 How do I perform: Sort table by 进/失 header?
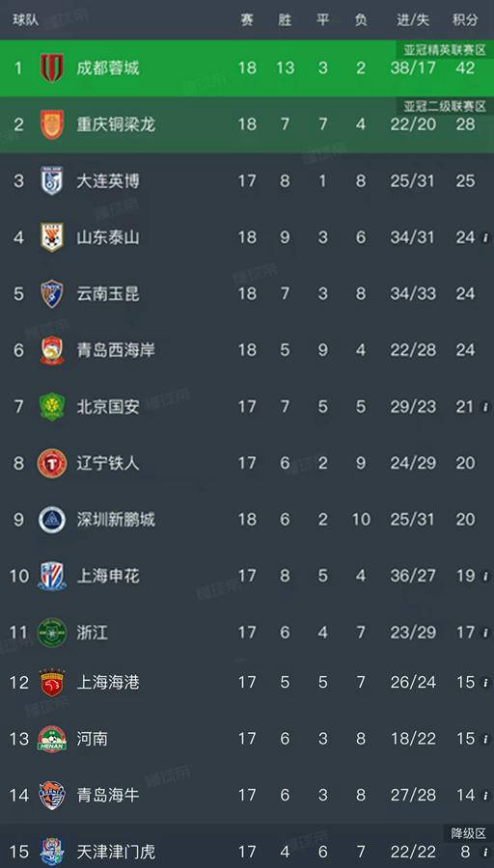click(413, 20)
